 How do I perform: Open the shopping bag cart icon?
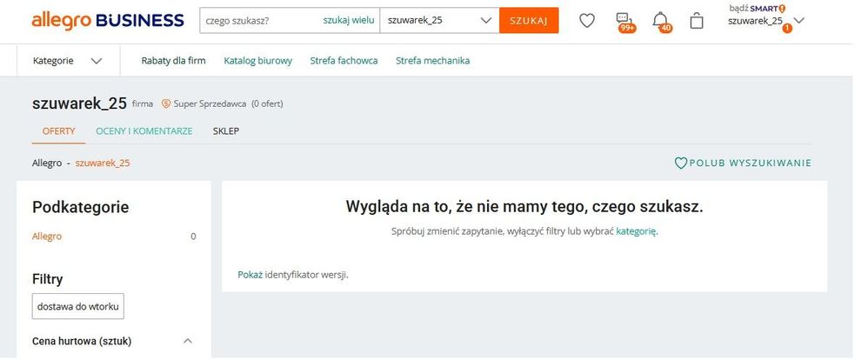point(697,21)
